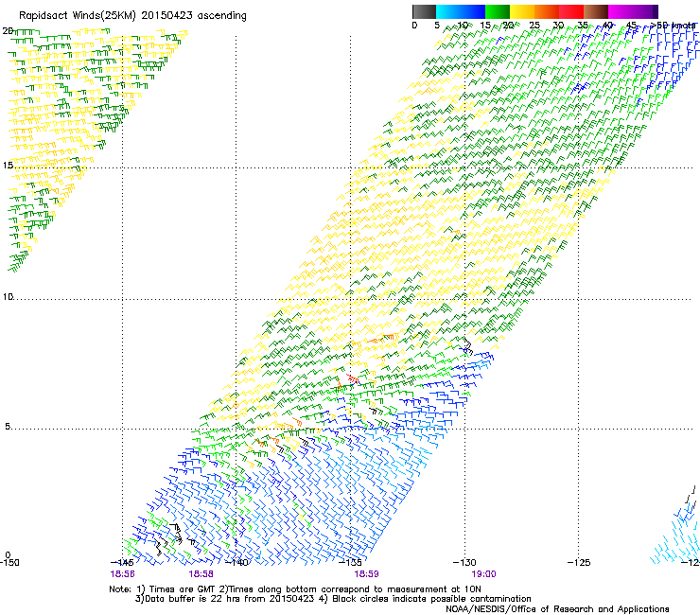The width and height of the screenshot is (700, 615).
Task: Choose the brown 35-40 knots legend swatch
Action: [x=596, y=11]
